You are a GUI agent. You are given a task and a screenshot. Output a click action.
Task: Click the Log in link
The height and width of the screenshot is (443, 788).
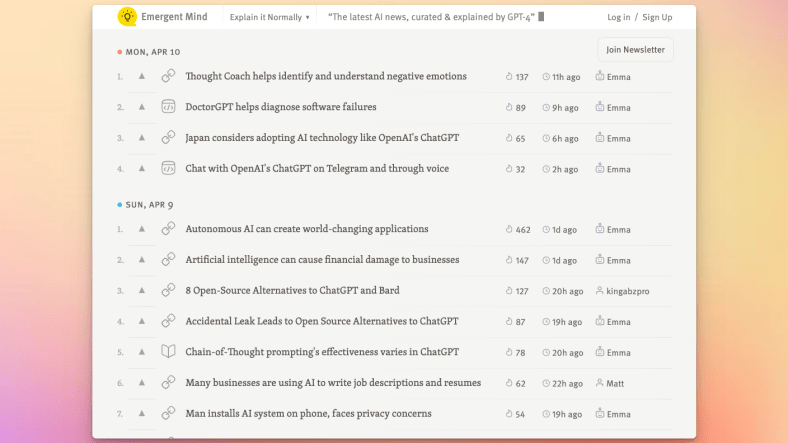(x=618, y=17)
